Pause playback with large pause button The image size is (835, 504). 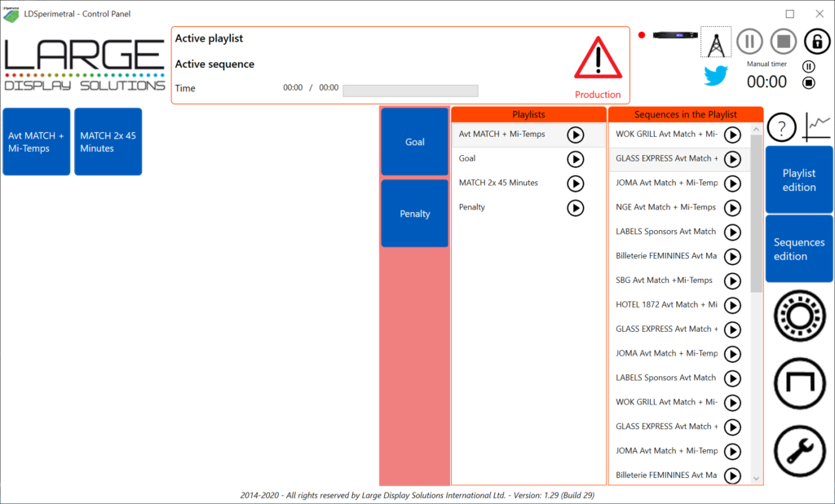pyautogui.click(x=750, y=41)
